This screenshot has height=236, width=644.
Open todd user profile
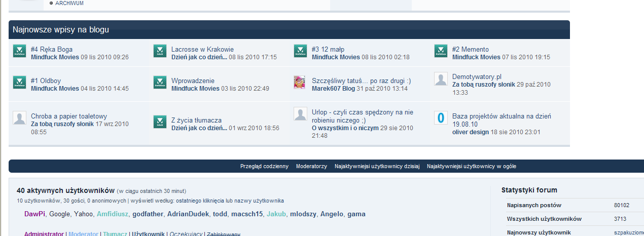[x=220, y=214]
